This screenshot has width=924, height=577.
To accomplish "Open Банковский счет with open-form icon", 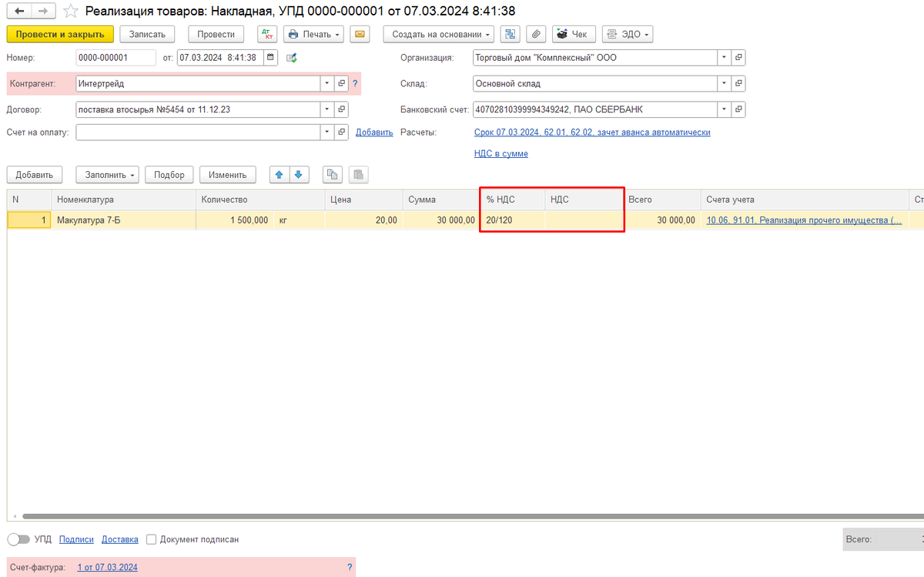I will [738, 109].
